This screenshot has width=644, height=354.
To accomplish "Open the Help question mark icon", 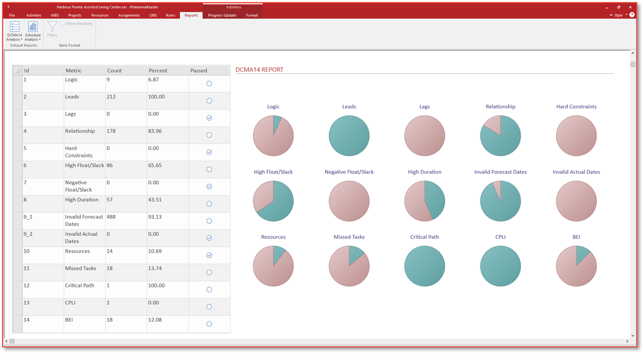I will (632, 15).
